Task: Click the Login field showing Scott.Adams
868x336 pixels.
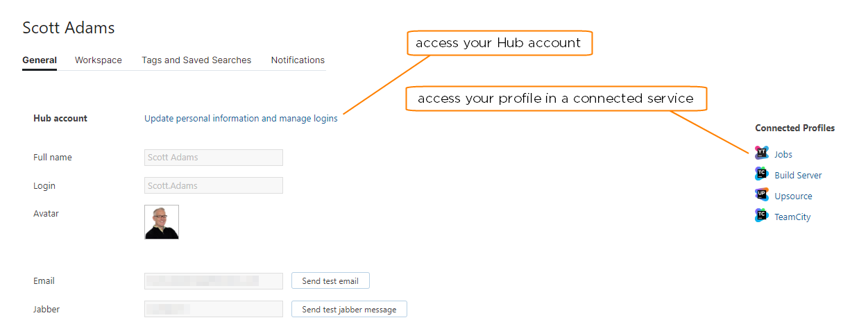Action: [x=214, y=186]
